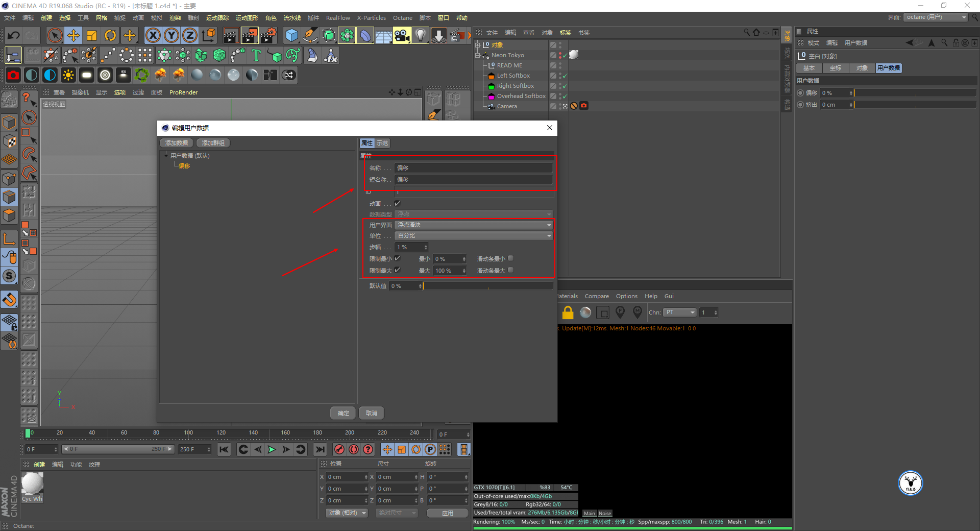Click the 名称 input field

(474, 167)
